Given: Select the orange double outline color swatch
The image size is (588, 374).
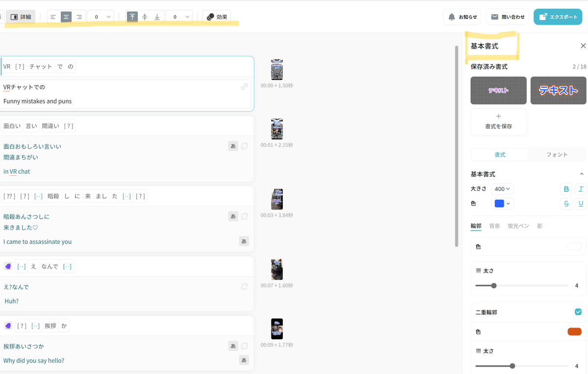Looking at the screenshot, I should click(574, 332).
